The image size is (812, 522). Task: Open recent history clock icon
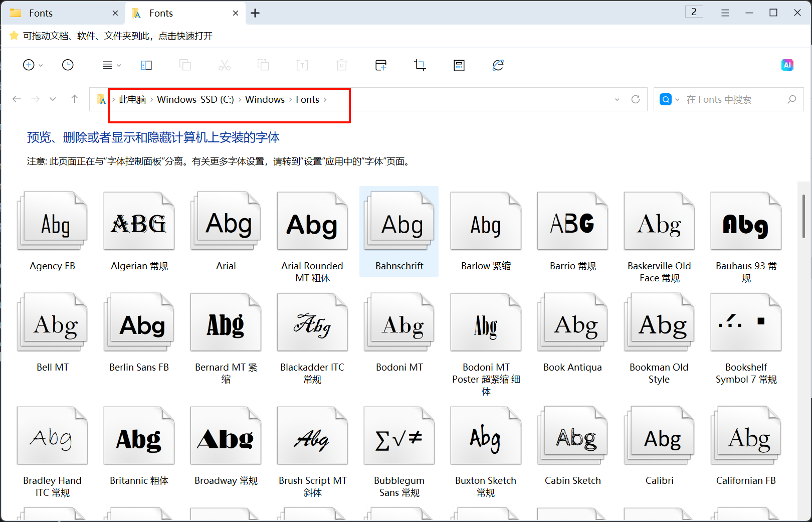coord(68,65)
